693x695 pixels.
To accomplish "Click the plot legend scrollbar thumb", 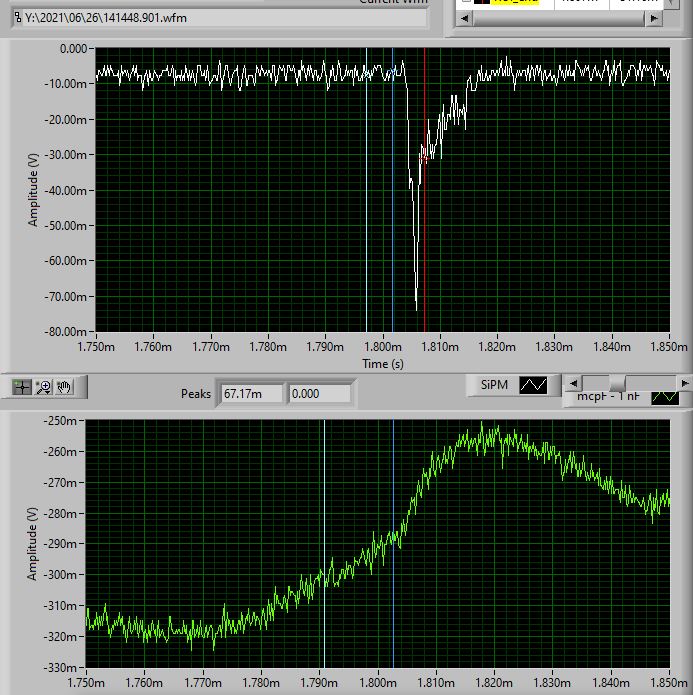I will tap(618, 383).
